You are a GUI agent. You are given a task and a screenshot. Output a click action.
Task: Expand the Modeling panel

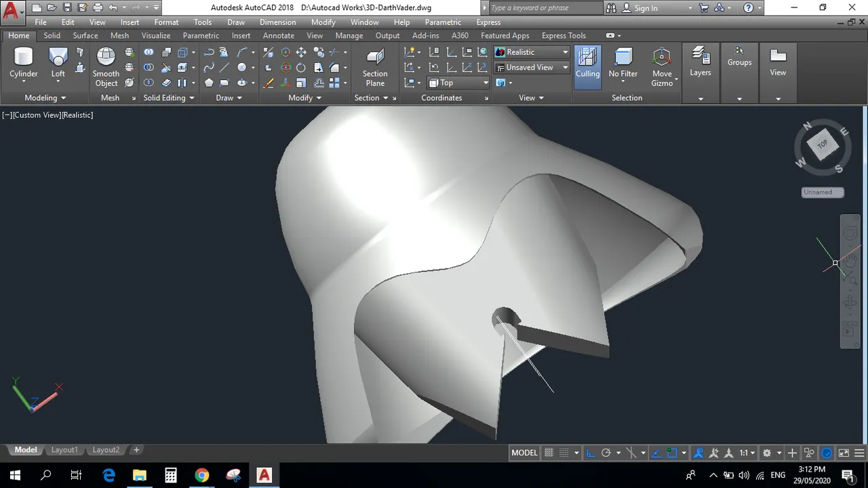pyautogui.click(x=45, y=98)
